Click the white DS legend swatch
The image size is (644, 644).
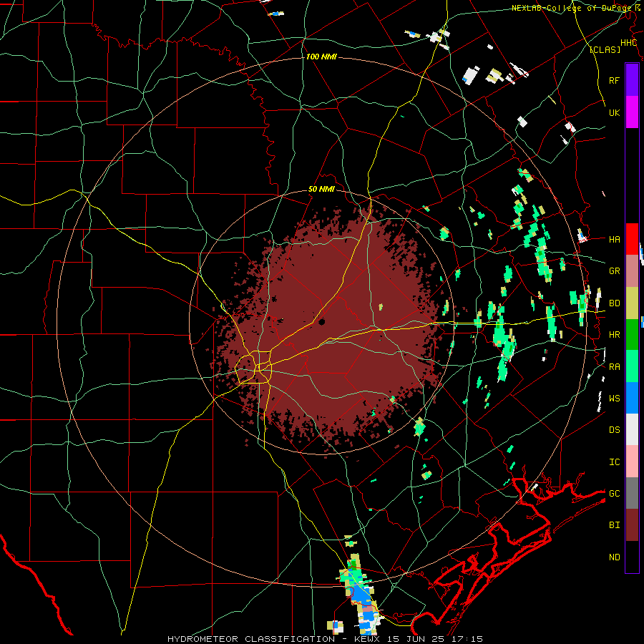click(632, 429)
